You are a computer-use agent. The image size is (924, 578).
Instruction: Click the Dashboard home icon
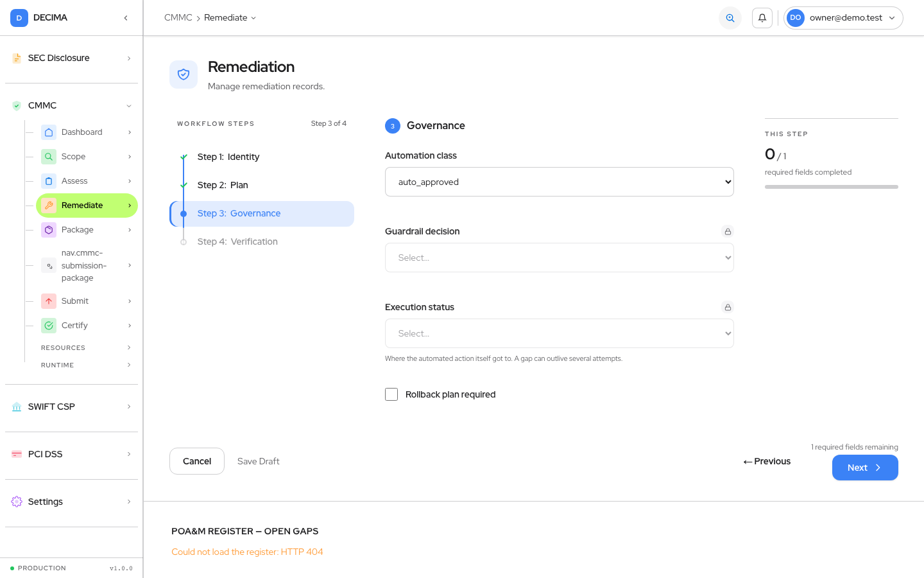click(49, 132)
